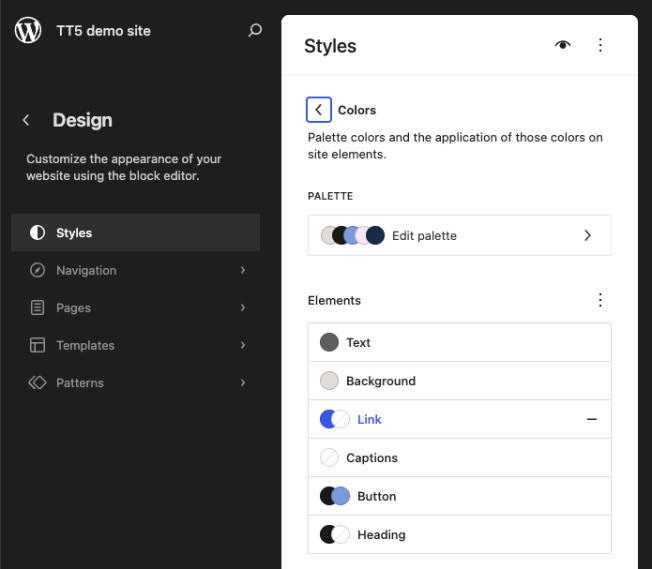Expand the Templates item chevron

[243, 346]
